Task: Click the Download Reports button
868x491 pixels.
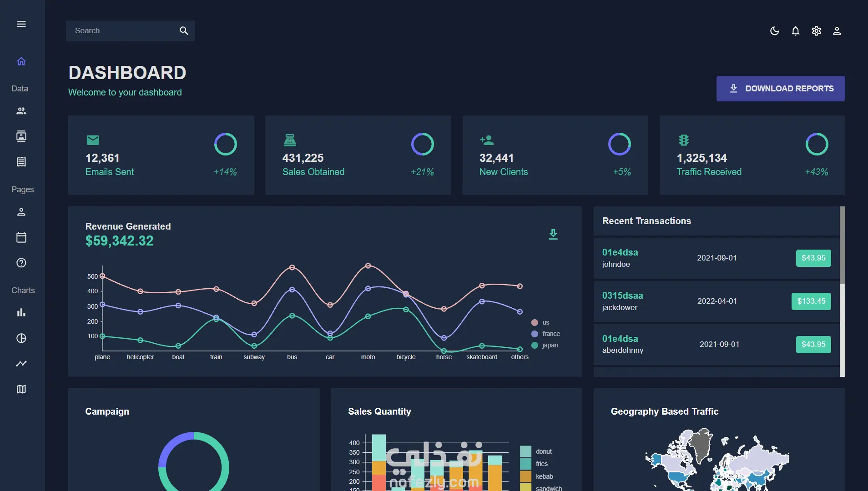Action: pos(781,89)
